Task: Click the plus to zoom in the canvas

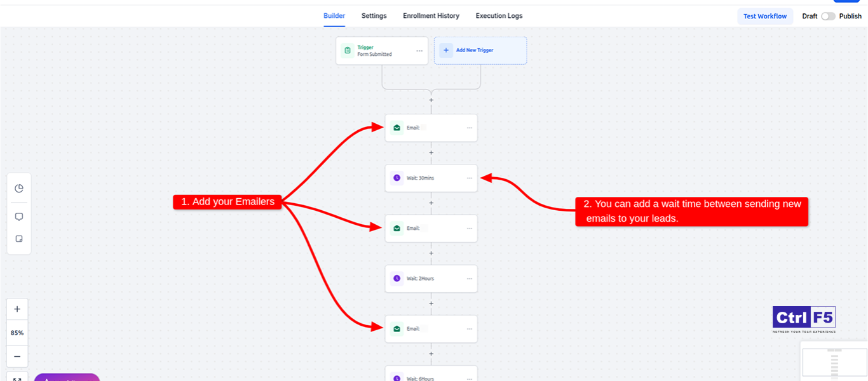Action: [17, 309]
